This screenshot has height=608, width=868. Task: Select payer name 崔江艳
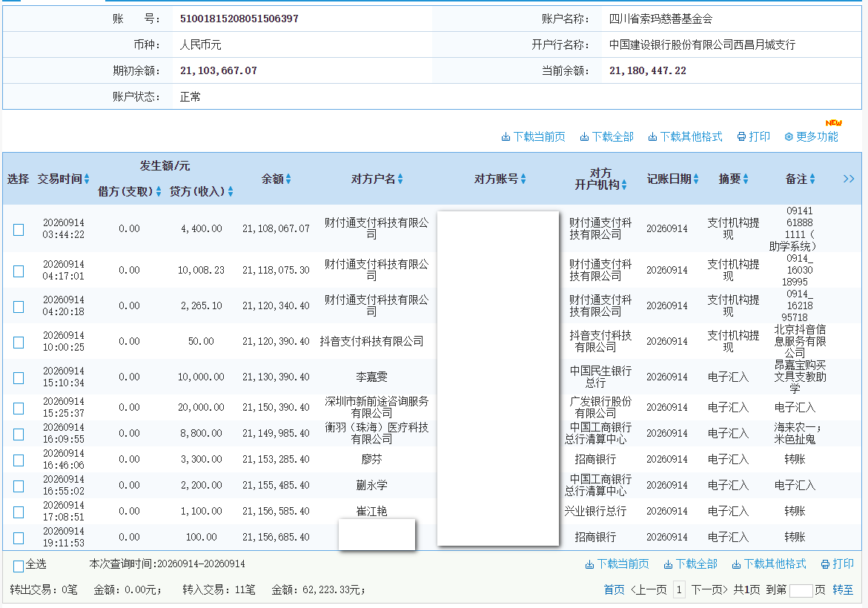[x=371, y=511]
